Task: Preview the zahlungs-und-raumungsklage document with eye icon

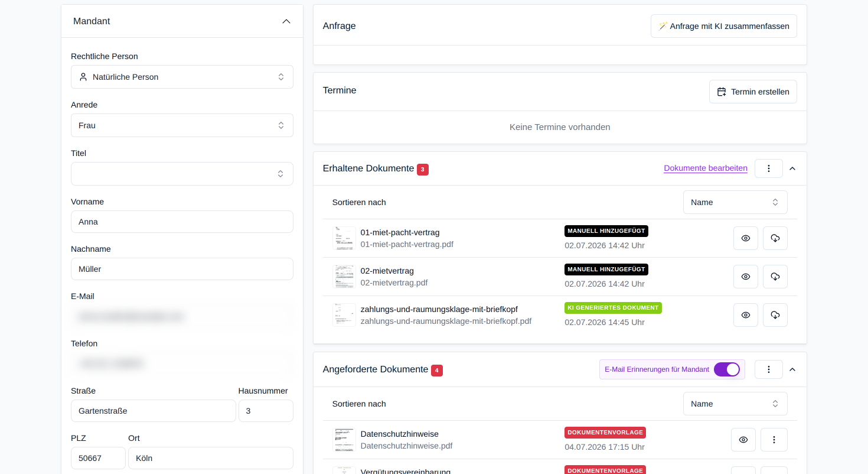Action: click(x=746, y=315)
